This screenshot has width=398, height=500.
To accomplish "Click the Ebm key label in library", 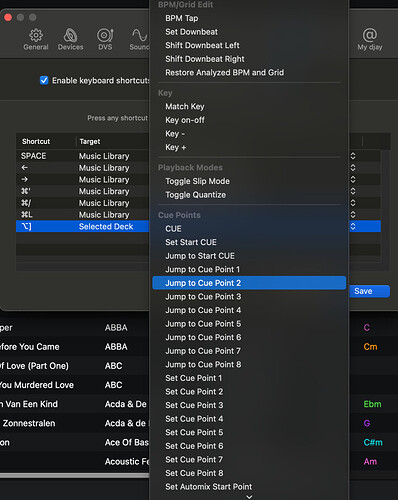I will (372, 404).
